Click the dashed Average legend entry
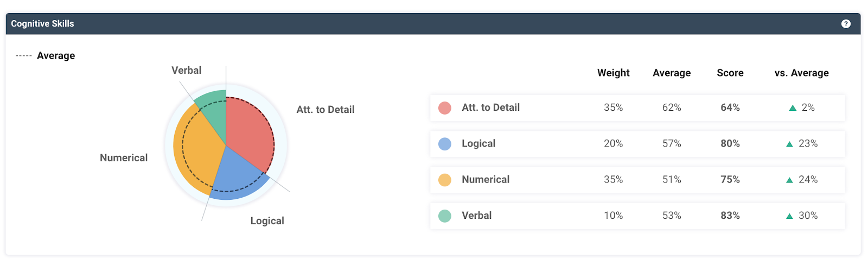868x265 pixels. pyautogui.click(x=46, y=56)
